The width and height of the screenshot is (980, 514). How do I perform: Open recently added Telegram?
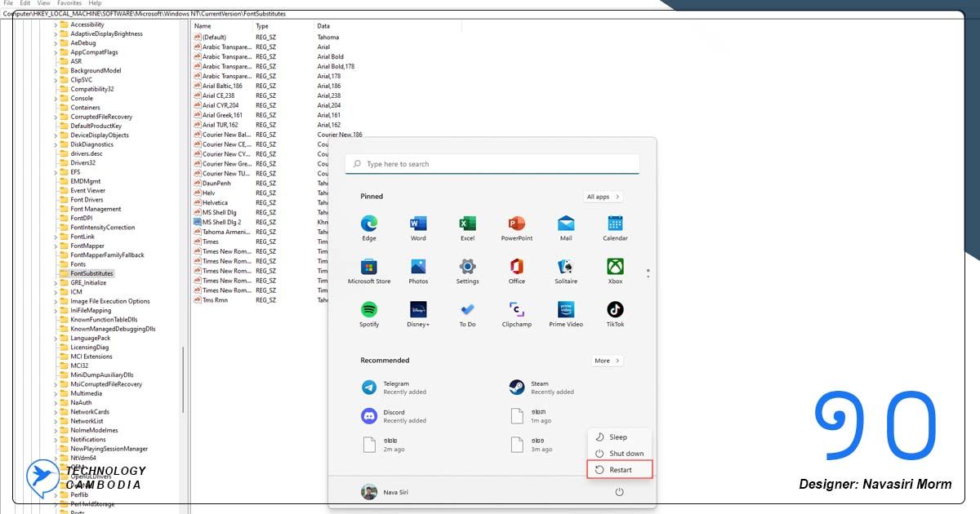(x=394, y=388)
